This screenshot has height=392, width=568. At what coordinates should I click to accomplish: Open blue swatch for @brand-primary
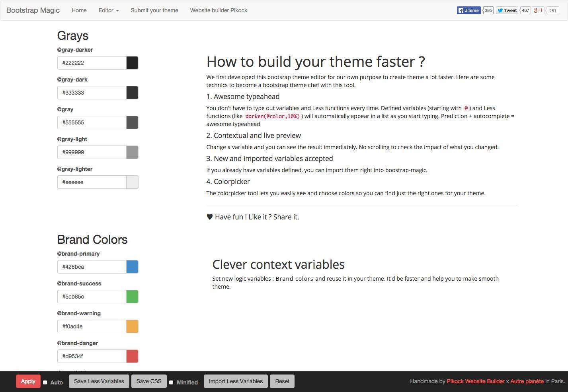pos(132,267)
